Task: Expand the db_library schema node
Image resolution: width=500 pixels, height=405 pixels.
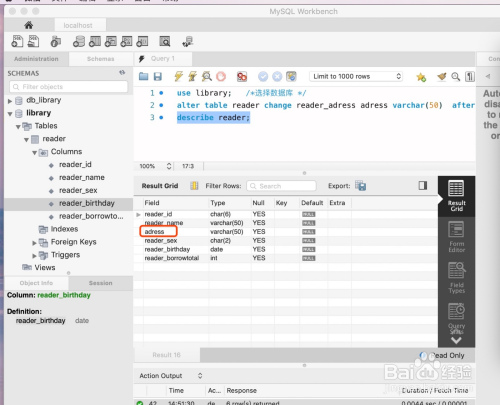Action: click(10, 101)
